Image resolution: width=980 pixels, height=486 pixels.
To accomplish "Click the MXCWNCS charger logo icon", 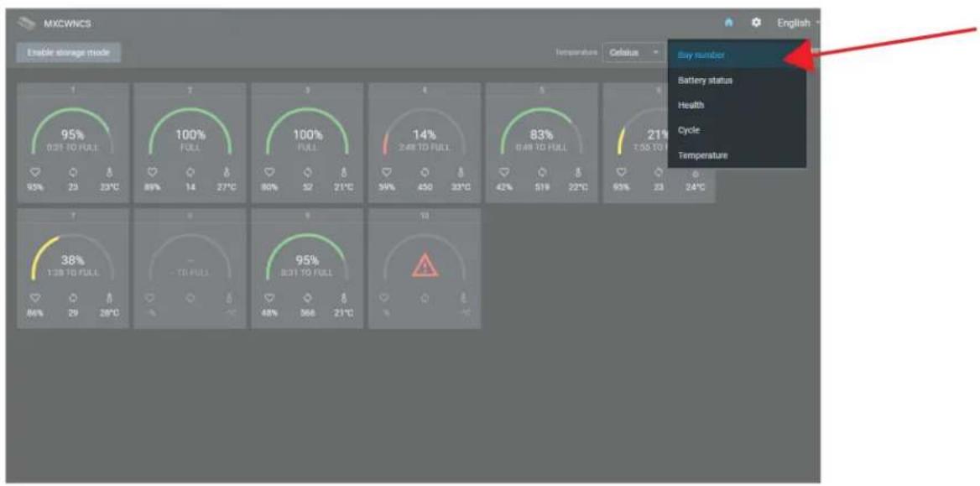I will click(26, 24).
